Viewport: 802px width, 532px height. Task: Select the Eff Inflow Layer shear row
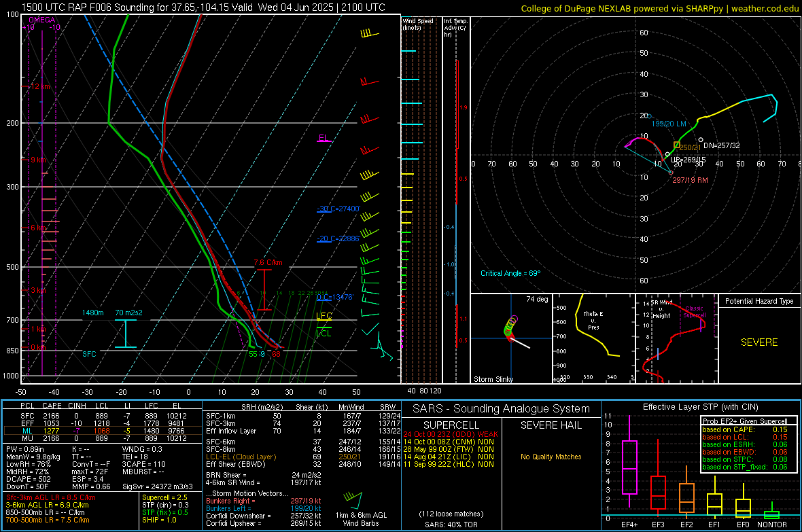(303, 431)
